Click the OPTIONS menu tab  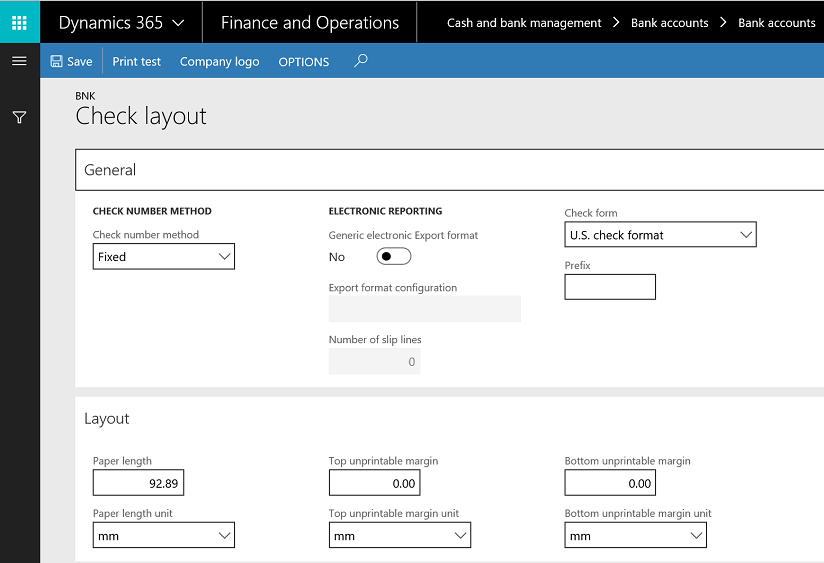pos(304,62)
